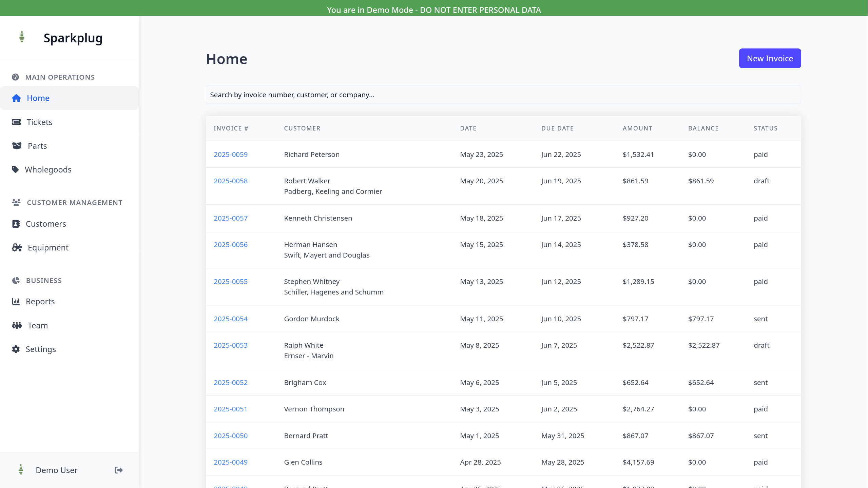Go to the Customers page
The width and height of the screenshot is (868, 488).
coord(46,224)
